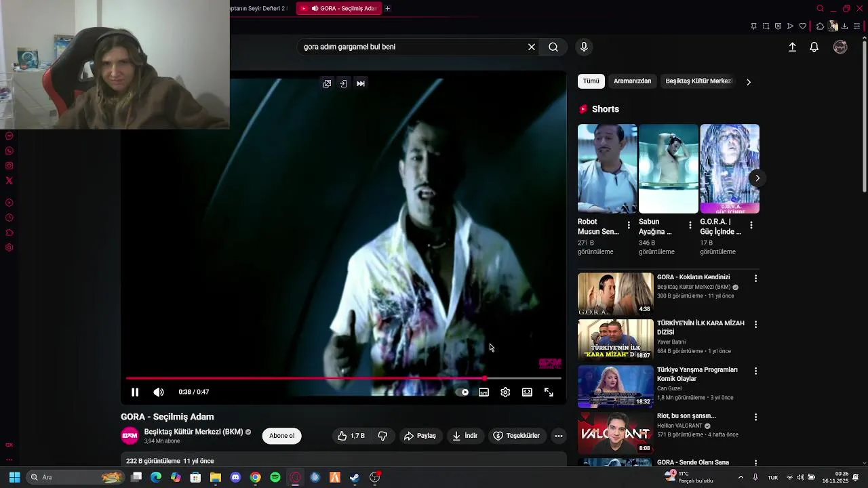The height and width of the screenshot is (488, 868).
Task: Open video player settings gear
Action: tap(505, 392)
